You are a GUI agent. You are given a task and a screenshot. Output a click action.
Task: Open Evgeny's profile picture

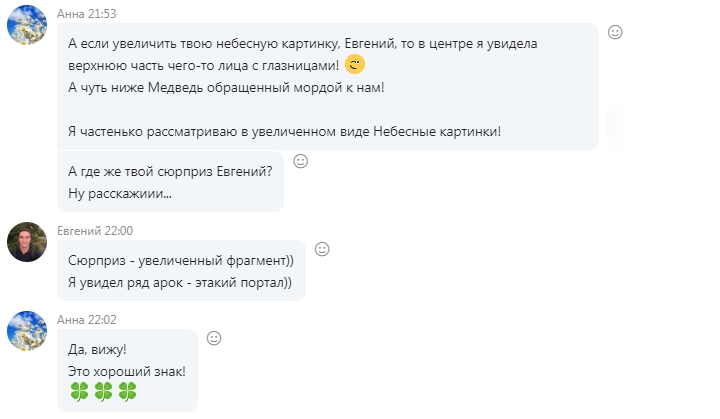coord(27,241)
